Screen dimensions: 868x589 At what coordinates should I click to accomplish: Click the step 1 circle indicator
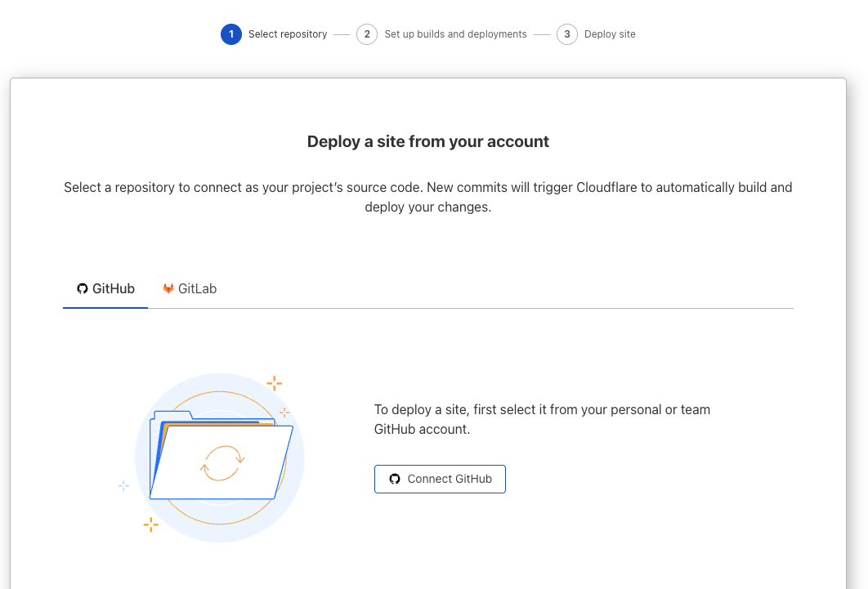(x=230, y=34)
